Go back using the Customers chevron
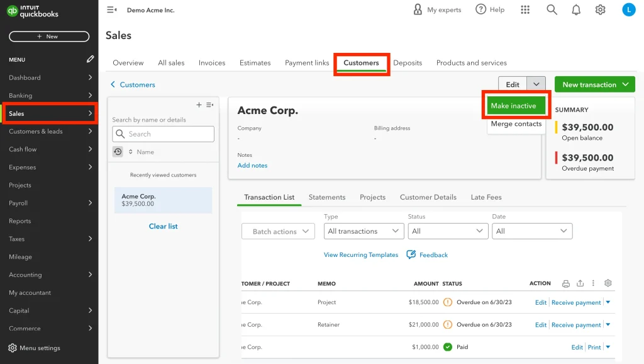This screenshot has width=644, height=364. (x=113, y=84)
